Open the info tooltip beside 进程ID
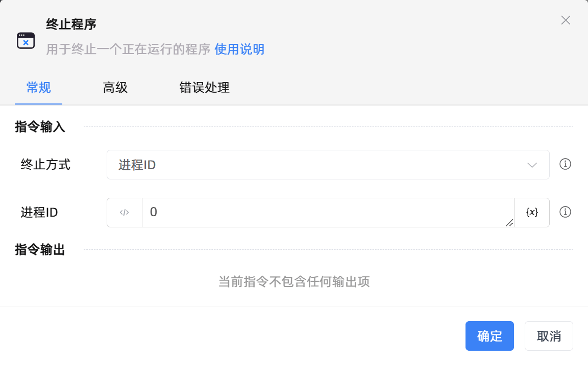 [565, 212]
